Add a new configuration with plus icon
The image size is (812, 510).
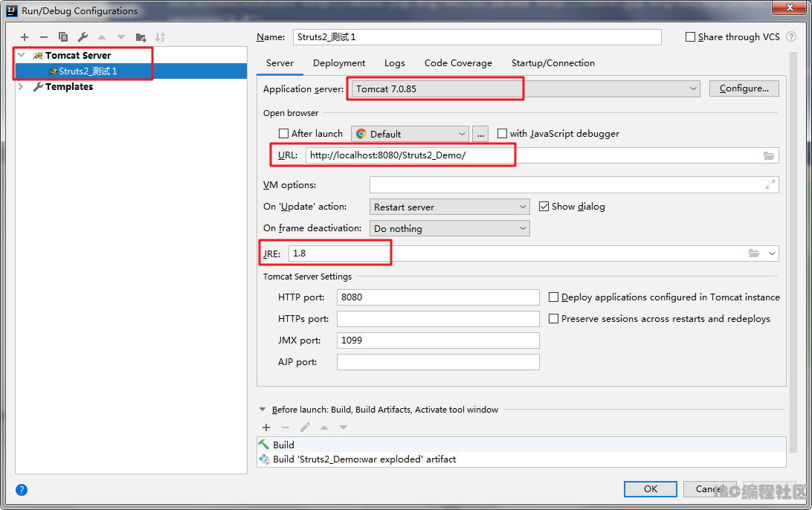(x=25, y=37)
